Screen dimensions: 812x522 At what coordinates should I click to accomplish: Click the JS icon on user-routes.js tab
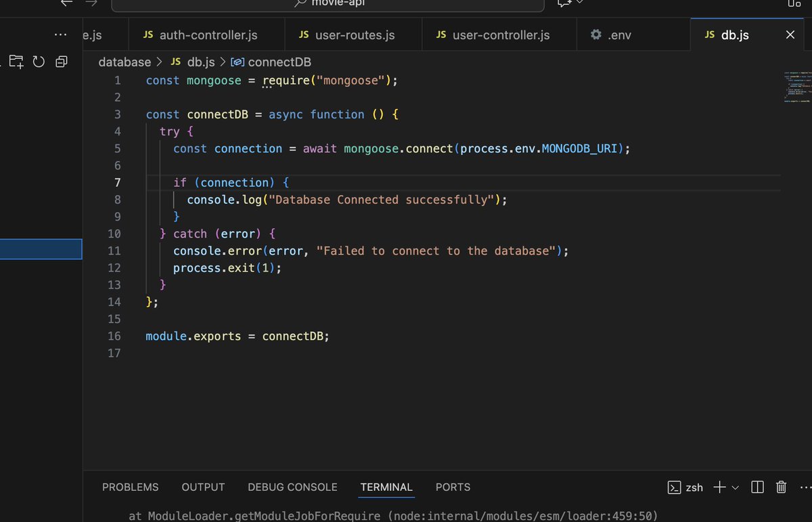tap(304, 35)
